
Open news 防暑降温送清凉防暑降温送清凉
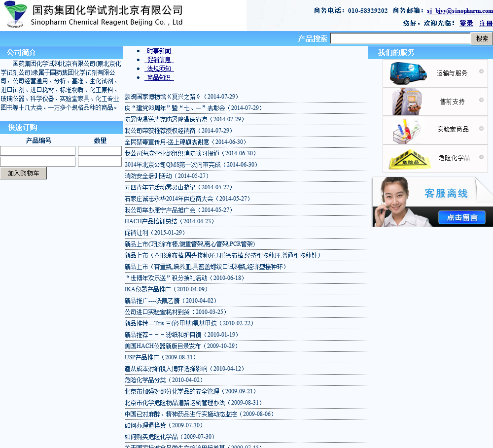click(184, 119)
